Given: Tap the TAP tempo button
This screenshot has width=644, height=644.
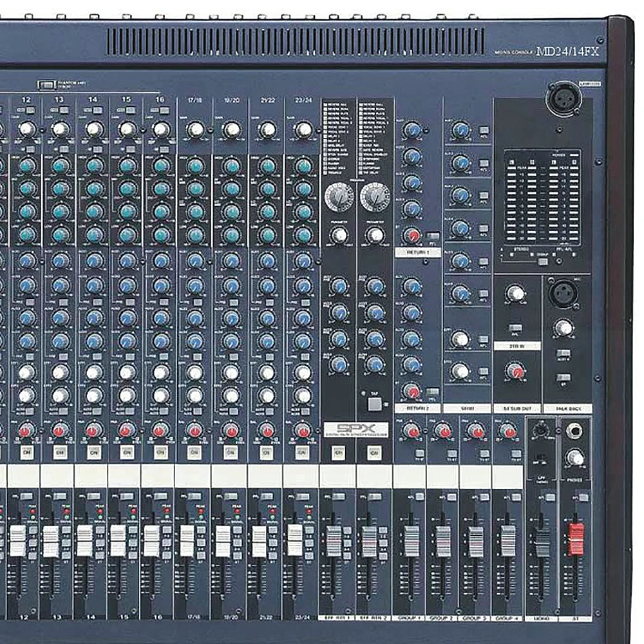Looking at the screenshot, I should 374,404.
